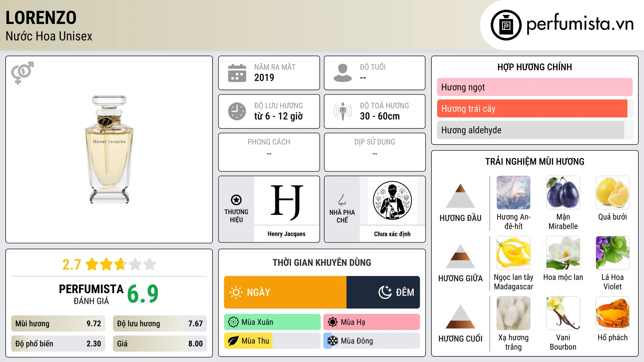Click the Dịp Sử Dụng info box
The image size is (644, 362).
tap(375, 152)
